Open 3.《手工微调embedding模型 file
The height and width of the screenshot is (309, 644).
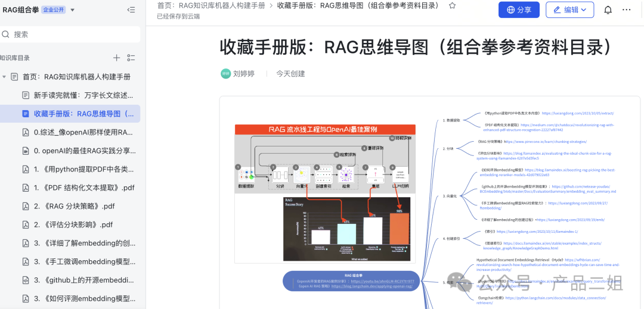(x=85, y=261)
